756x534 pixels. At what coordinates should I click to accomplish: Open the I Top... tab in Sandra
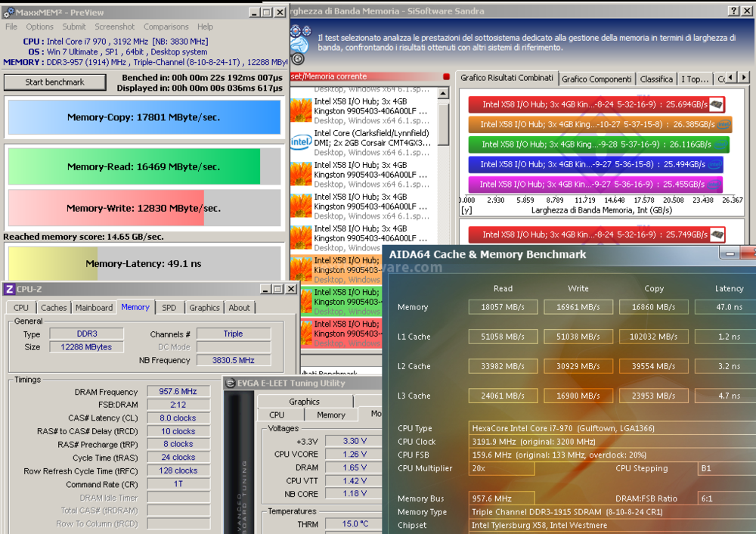pos(694,79)
